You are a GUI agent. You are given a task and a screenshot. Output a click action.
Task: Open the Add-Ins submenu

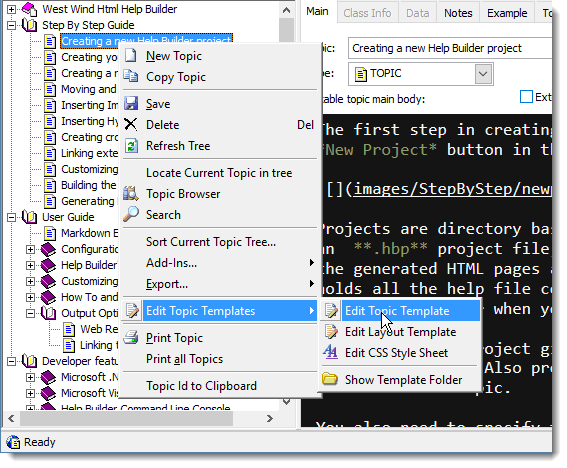(220, 263)
